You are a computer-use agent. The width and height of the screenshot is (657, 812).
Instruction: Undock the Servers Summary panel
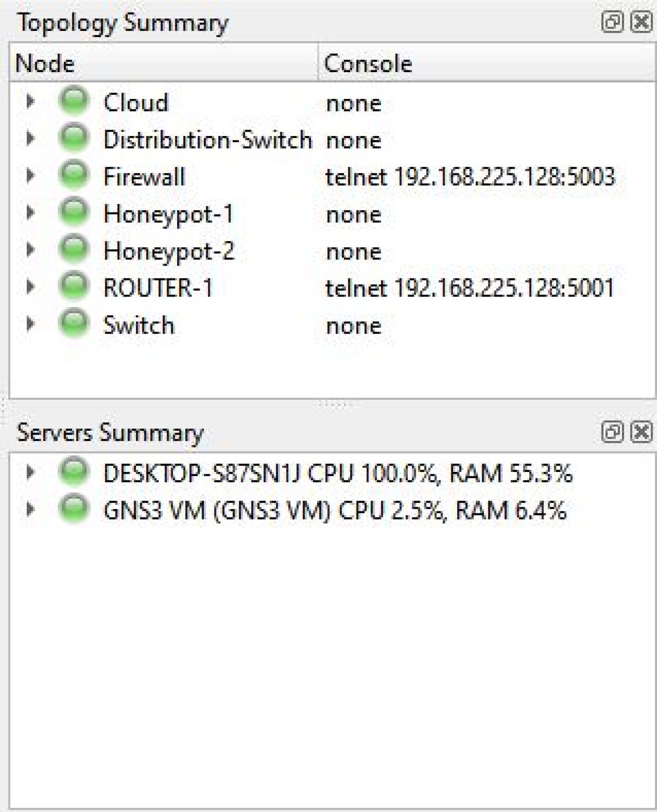pos(612,431)
